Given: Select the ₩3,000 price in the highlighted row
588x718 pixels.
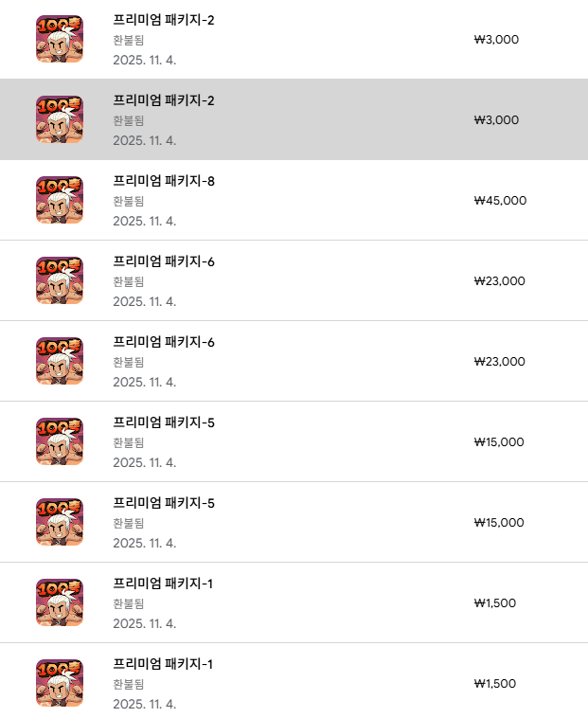Looking at the screenshot, I should pos(496,120).
